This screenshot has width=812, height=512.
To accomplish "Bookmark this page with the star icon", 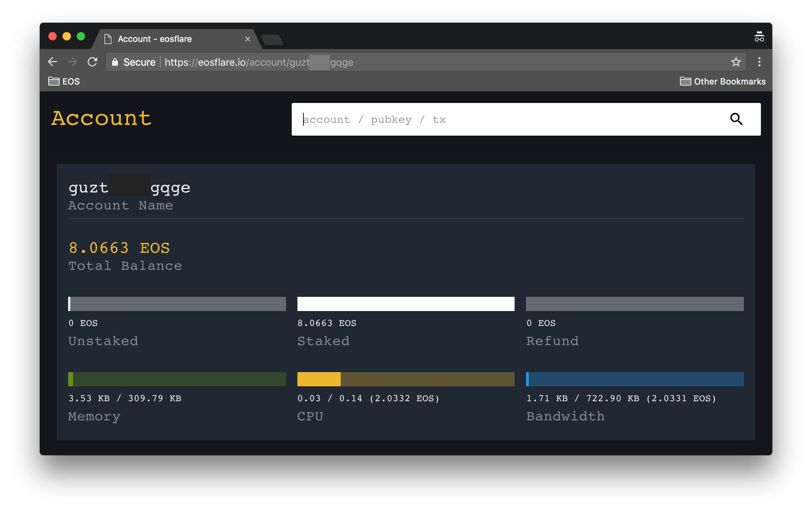I will coord(736,62).
